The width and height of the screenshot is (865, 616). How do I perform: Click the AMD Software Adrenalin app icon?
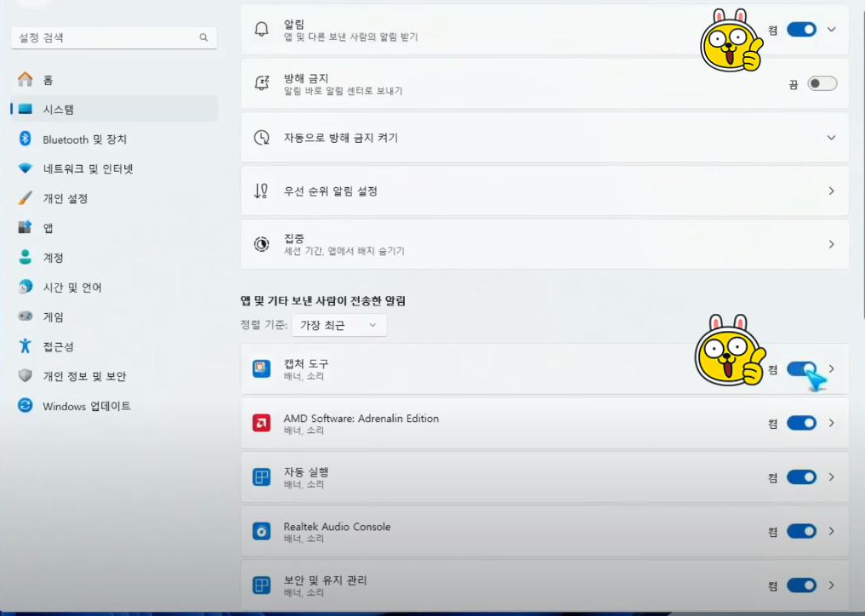click(261, 424)
